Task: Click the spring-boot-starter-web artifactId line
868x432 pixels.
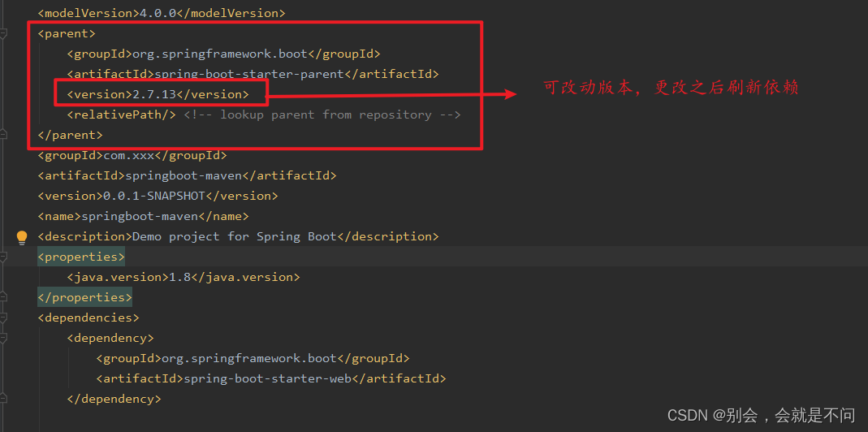Action: tap(271, 379)
